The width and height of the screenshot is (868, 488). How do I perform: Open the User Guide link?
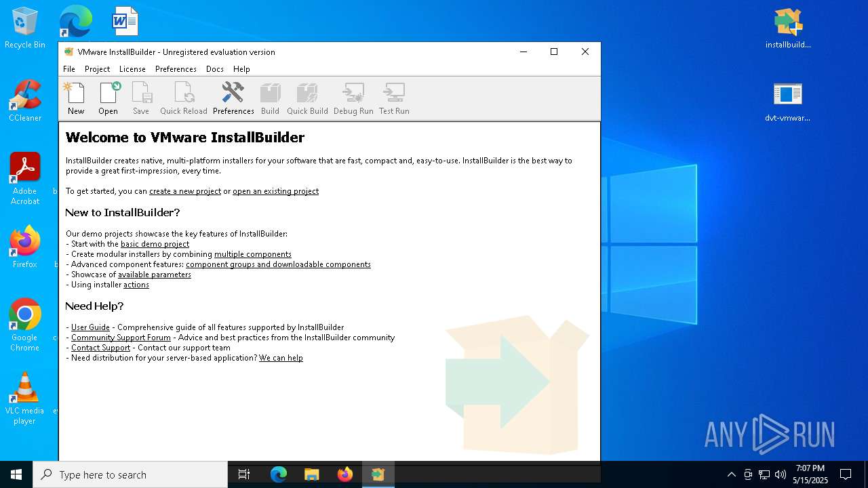point(90,327)
